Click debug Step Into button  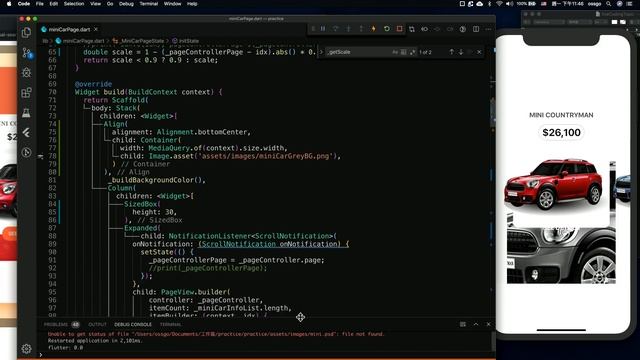tap(348, 29)
